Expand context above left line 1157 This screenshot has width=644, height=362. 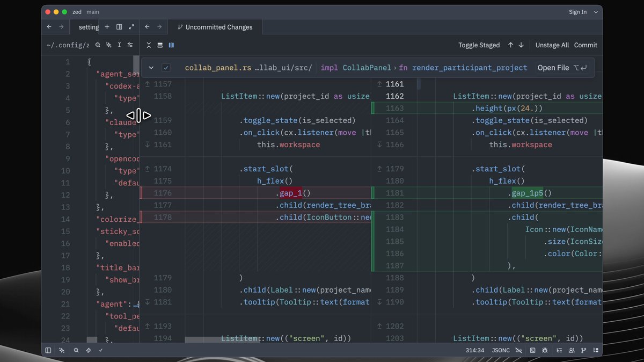[x=148, y=84]
